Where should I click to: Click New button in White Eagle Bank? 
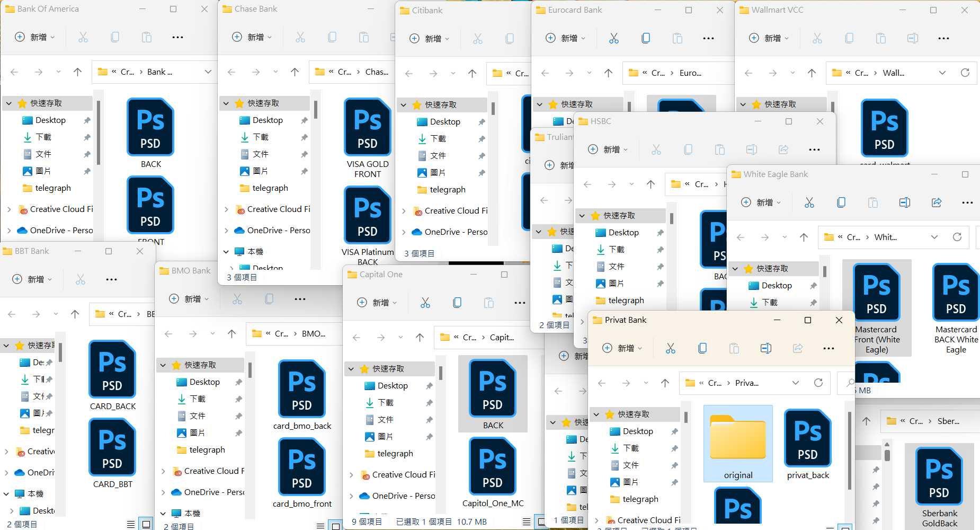(x=761, y=202)
